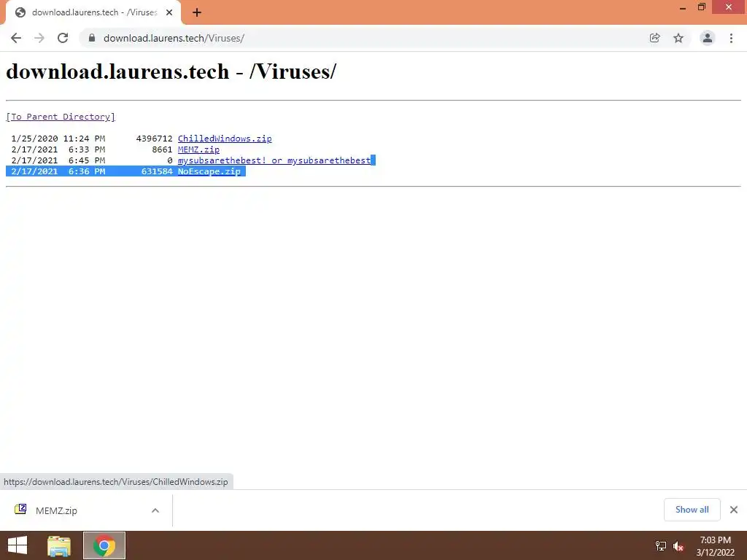The height and width of the screenshot is (560, 747).
Task: Click the timestamp 2/17/2021 6:45 PM
Action: pyautogui.click(x=58, y=160)
